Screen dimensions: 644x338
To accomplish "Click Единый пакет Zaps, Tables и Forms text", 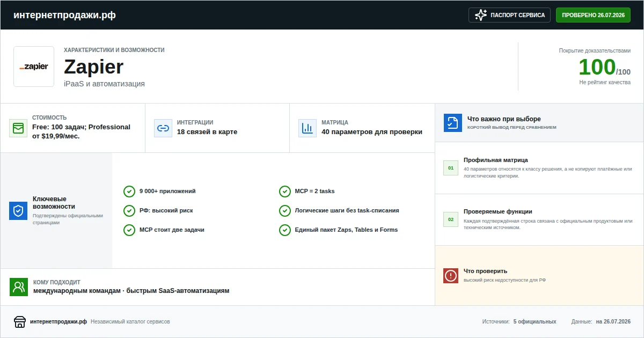I will [x=347, y=230].
